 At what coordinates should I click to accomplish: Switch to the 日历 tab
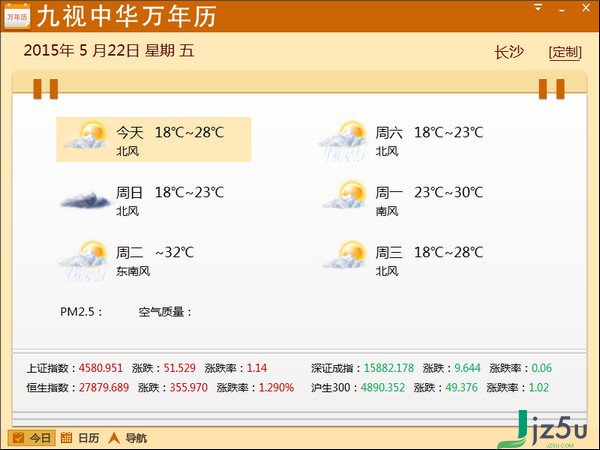tap(80, 437)
